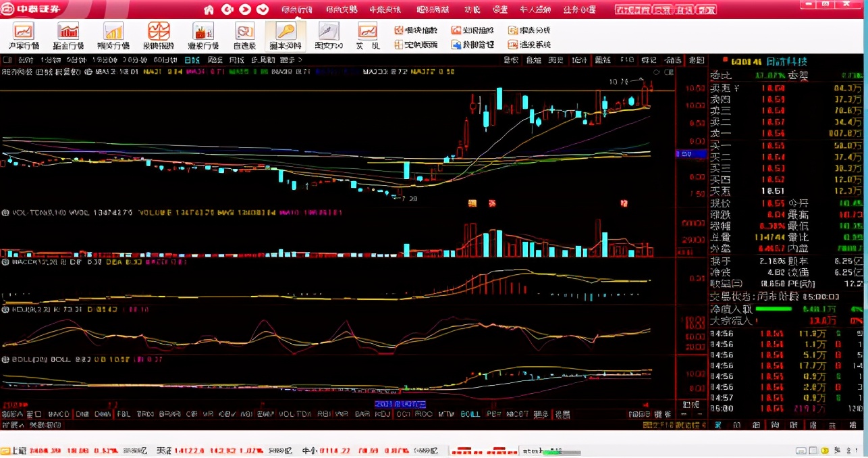Open MACD panel header settings icon
The width and height of the screenshot is (868, 458).
pos(5,261)
